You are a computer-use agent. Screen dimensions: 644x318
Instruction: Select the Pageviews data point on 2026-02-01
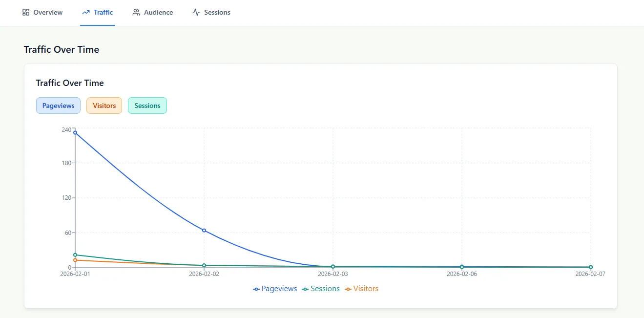pyautogui.click(x=75, y=132)
